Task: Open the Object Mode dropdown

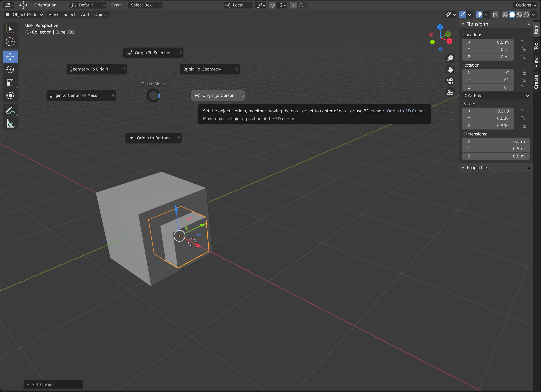Action: [x=24, y=15]
